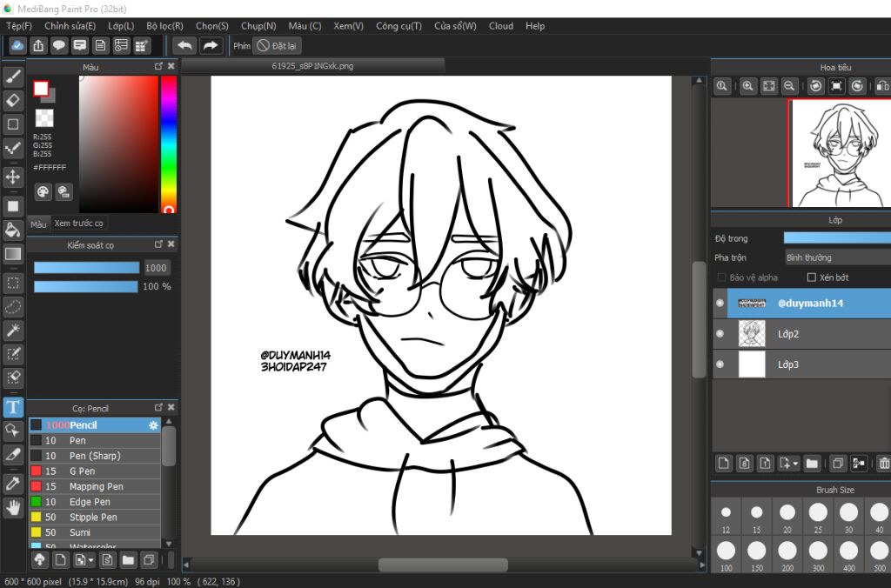Screen dimensions: 891x588
Task: Create a new layer in Layers panel
Action: (723, 464)
